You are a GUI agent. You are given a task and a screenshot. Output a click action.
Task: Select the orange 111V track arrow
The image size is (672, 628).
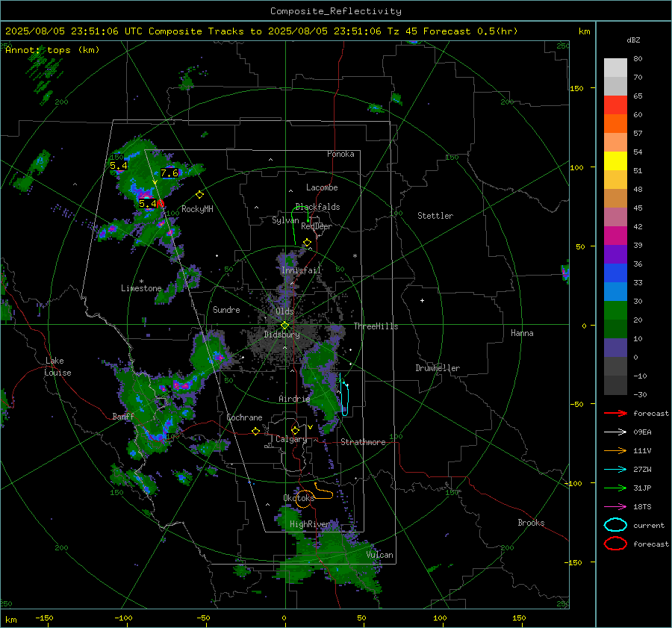point(615,450)
